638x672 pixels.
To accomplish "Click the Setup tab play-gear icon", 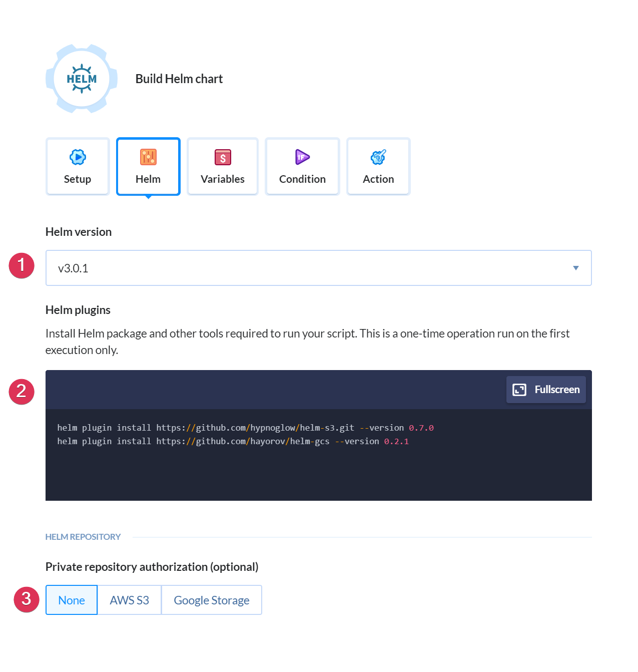I will (78, 157).
